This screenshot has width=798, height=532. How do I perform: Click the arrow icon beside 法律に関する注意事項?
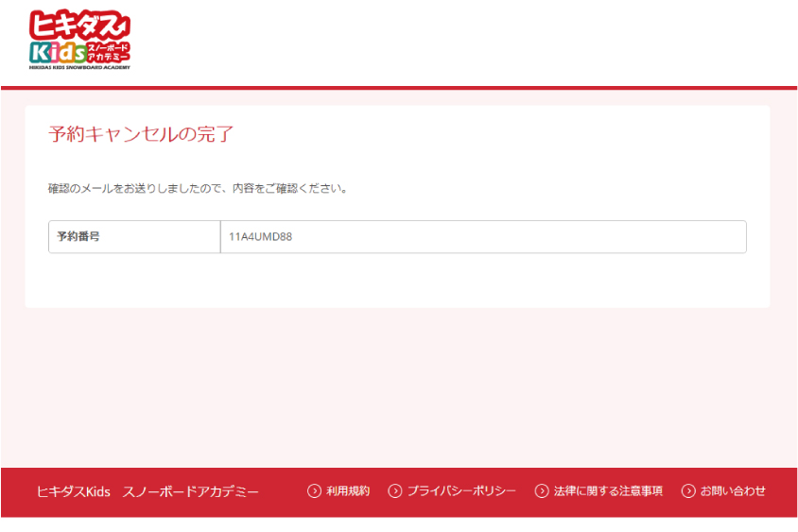(x=542, y=490)
